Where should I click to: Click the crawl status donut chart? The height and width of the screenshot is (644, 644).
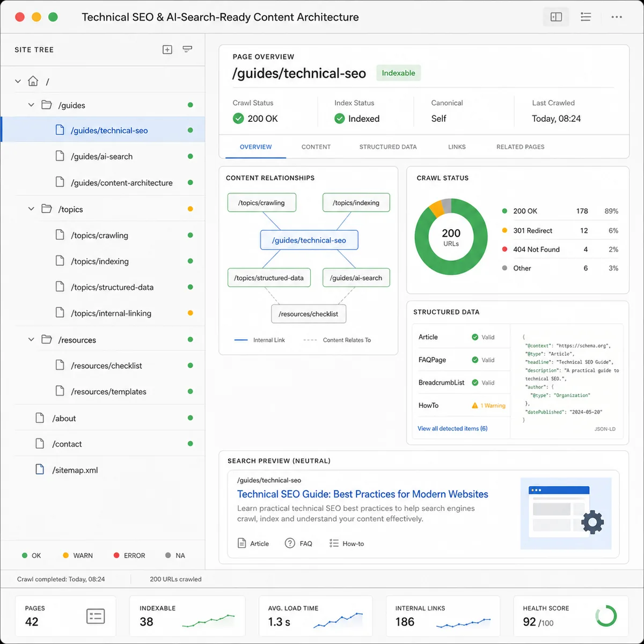(x=451, y=237)
